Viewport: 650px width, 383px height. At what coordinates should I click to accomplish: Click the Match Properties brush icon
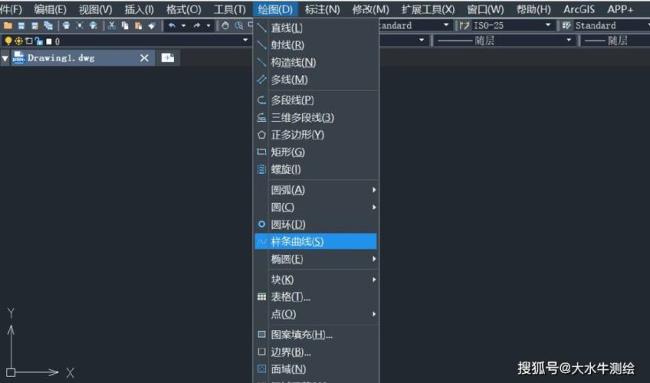pos(152,26)
